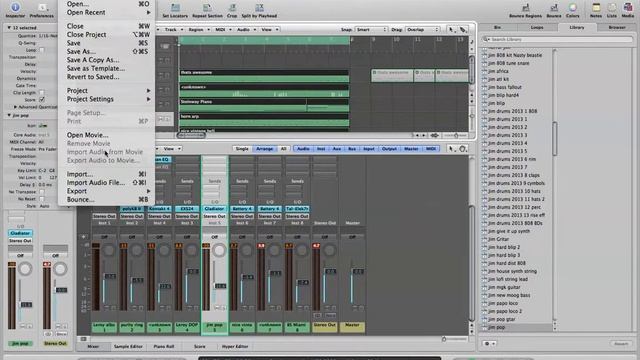Select the jim africa library preset
Screen dimensions: 640x360
pos(498,71)
